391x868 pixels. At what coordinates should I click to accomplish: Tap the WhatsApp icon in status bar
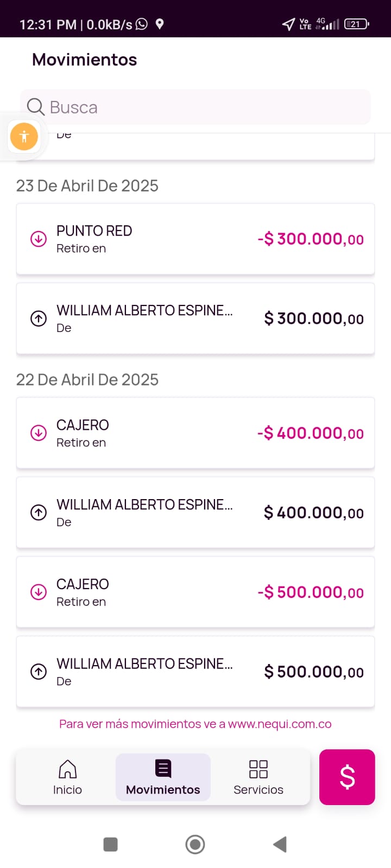pyautogui.click(x=142, y=24)
